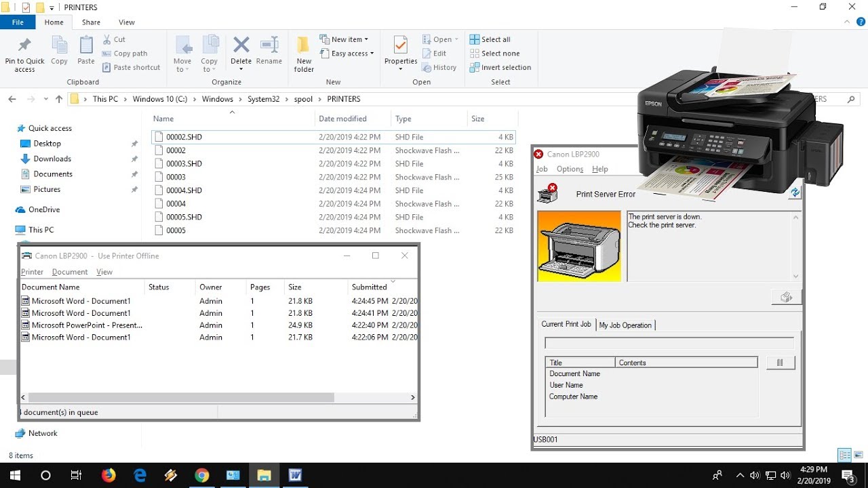Image resolution: width=868 pixels, height=488 pixels.
Task: Open the recent locations dropdown beside the forward arrow
Action: click(x=46, y=99)
